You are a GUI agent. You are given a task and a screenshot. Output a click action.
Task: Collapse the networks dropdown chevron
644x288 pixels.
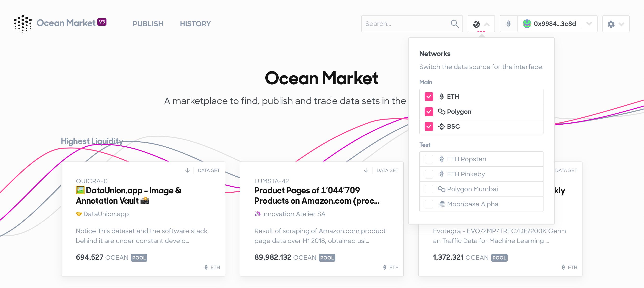point(487,24)
